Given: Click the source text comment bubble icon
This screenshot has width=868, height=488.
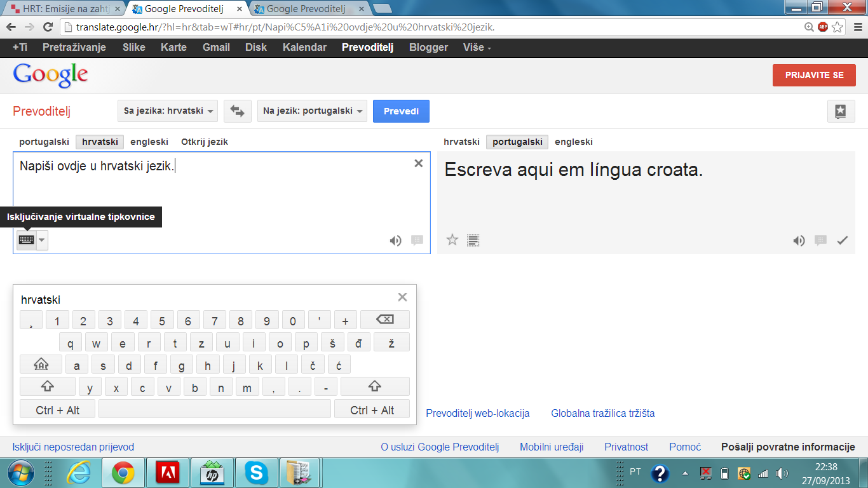Looking at the screenshot, I should pos(417,240).
